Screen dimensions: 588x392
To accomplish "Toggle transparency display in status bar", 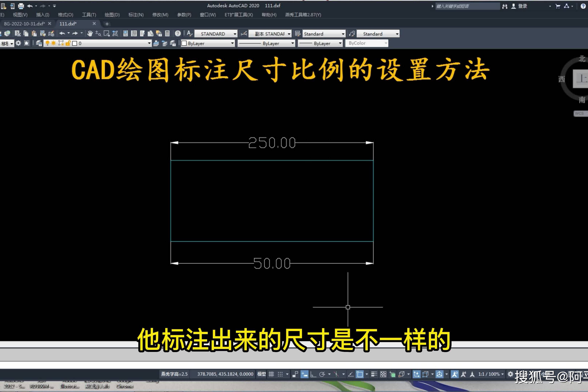I will [383, 374].
